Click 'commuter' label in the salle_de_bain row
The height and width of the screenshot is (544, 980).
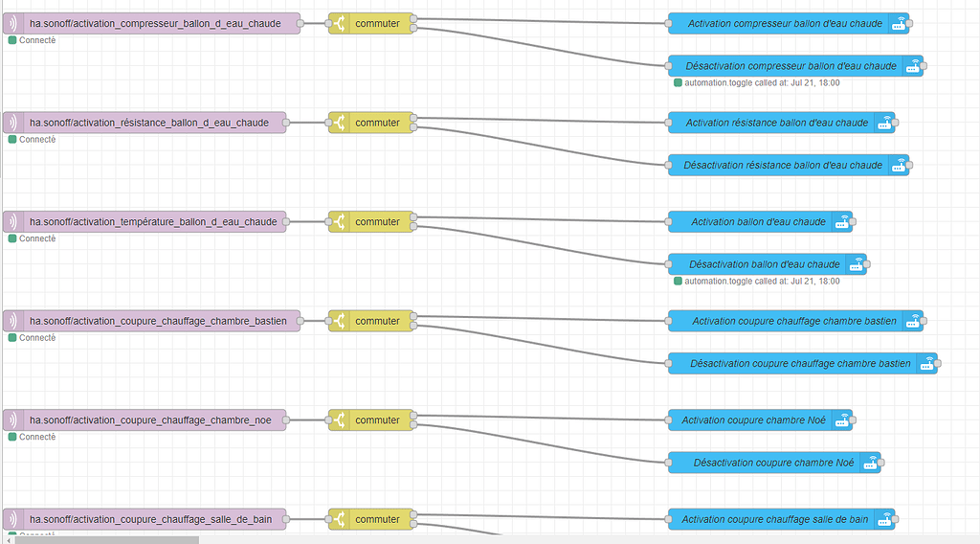click(x=377, y=519)
